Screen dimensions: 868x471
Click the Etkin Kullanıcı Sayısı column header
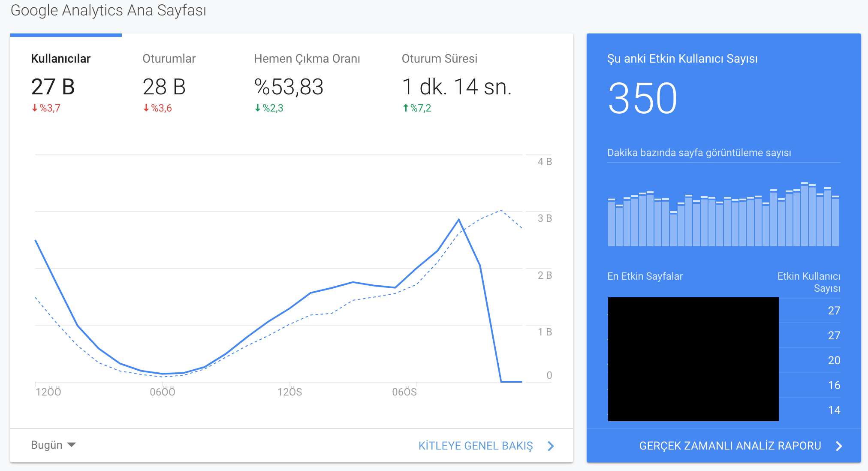point(809,282)
